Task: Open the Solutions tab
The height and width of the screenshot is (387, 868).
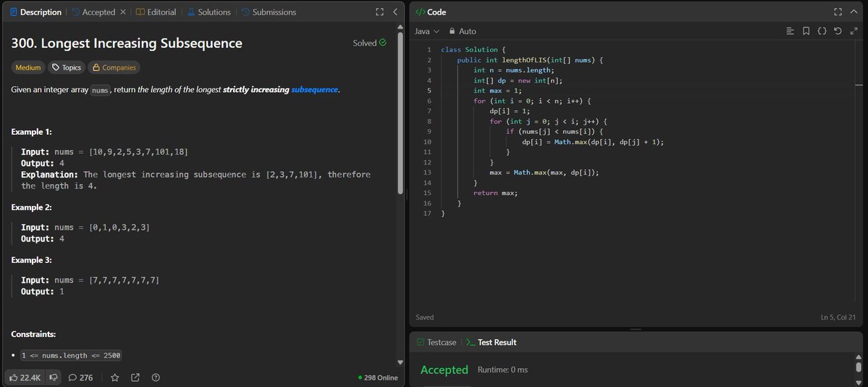Action: (208, 12)
